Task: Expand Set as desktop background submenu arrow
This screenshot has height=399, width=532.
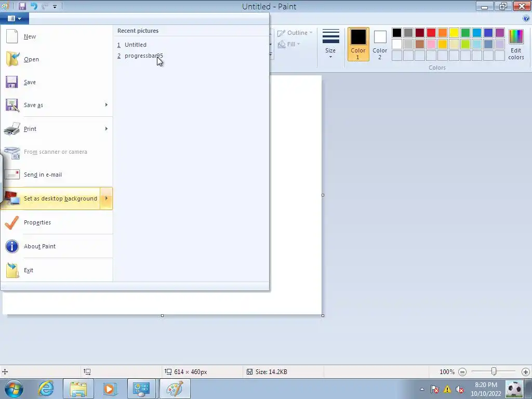Action: point(106,198)
